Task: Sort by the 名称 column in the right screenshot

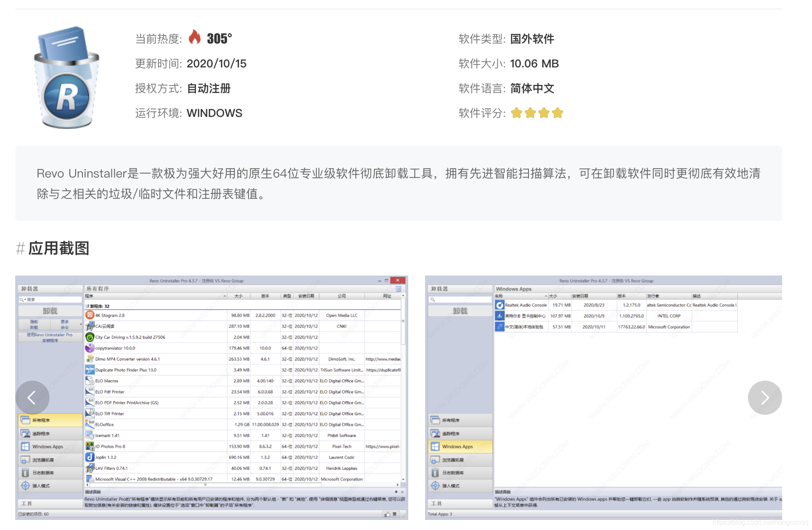Action: click(521, 296)
